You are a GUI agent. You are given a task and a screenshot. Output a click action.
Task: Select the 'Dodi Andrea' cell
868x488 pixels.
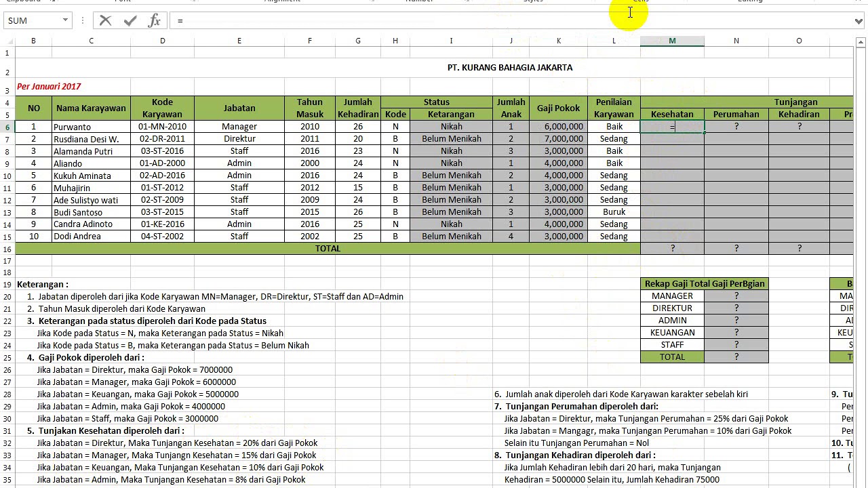91,237
